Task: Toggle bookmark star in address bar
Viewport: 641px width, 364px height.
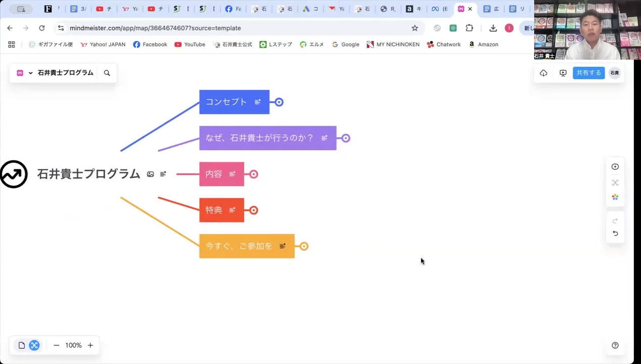Action: pos(415,28)
